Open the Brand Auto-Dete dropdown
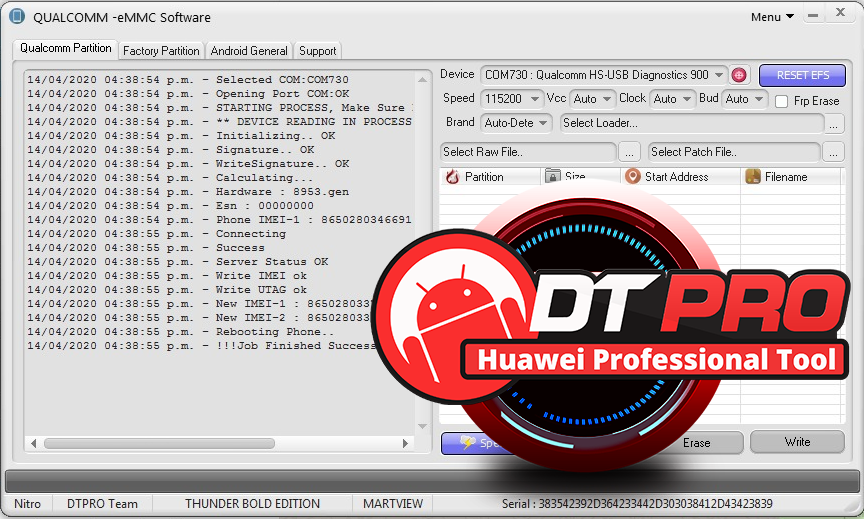 pyautogui.click(x=516, y=123)
